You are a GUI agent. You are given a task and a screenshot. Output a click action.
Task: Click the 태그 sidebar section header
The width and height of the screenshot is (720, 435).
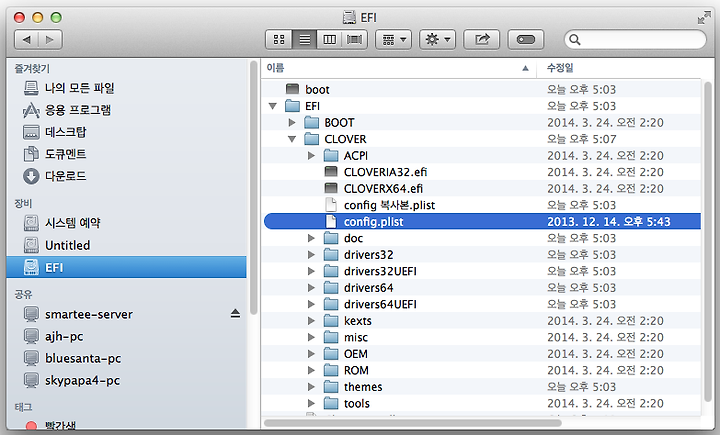pos(23,407)
